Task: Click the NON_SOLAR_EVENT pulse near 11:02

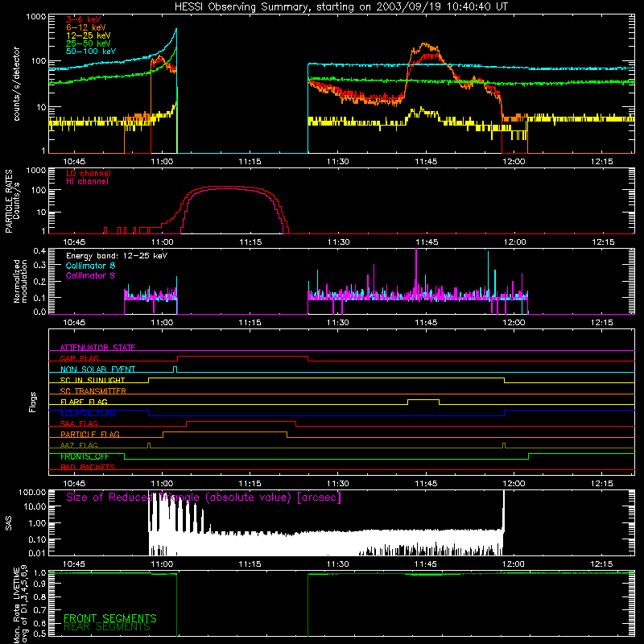Action: point(175,369)
